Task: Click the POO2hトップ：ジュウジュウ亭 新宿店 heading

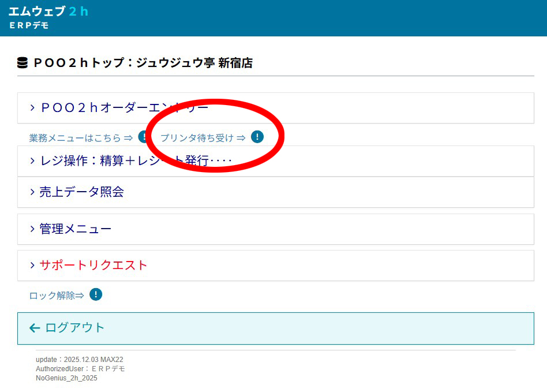Action: pyautogui.click(x=143, y=63)
